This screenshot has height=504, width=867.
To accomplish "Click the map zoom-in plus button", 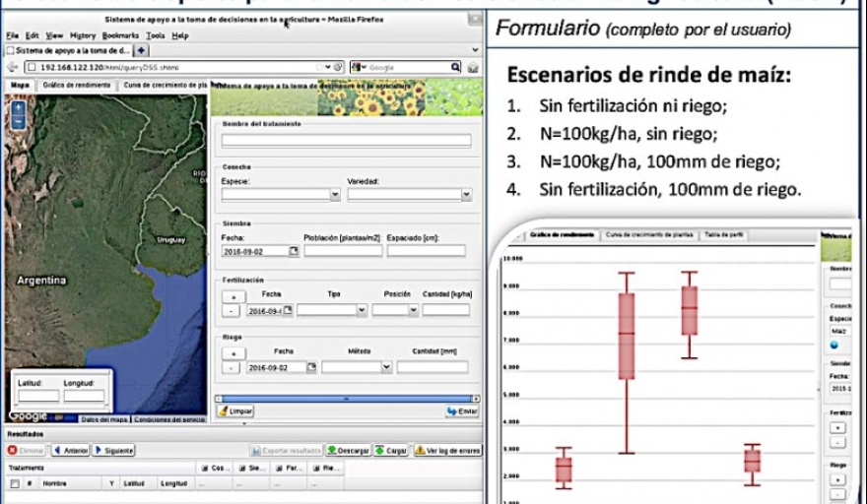I will tap(20, 106).
